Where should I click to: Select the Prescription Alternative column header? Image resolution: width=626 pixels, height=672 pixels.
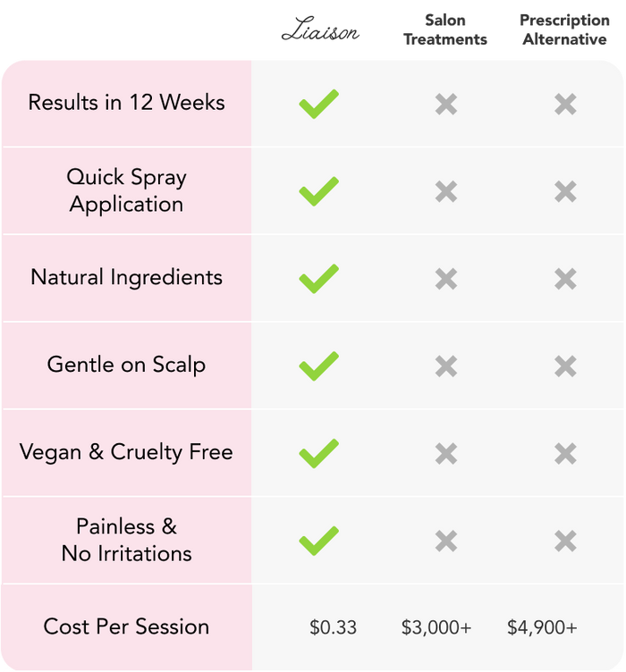point(563,29)
